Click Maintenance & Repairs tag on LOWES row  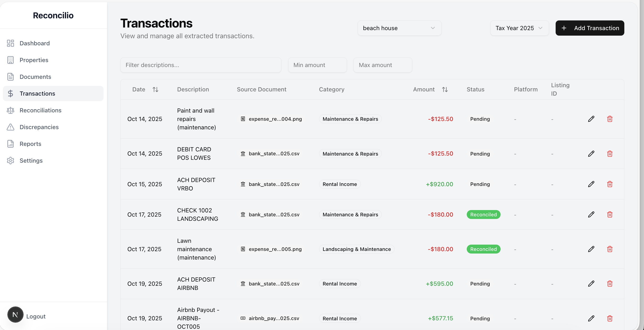[350, 154]
